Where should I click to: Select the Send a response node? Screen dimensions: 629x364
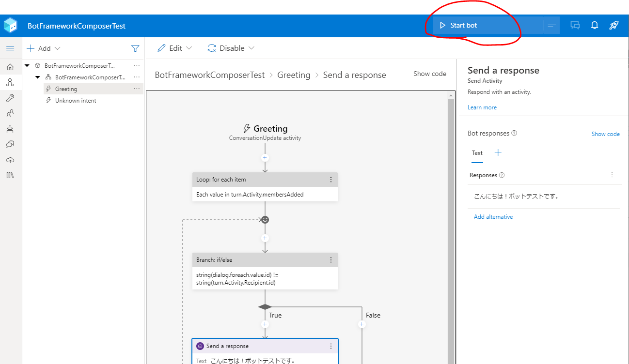tap(265, 351)
